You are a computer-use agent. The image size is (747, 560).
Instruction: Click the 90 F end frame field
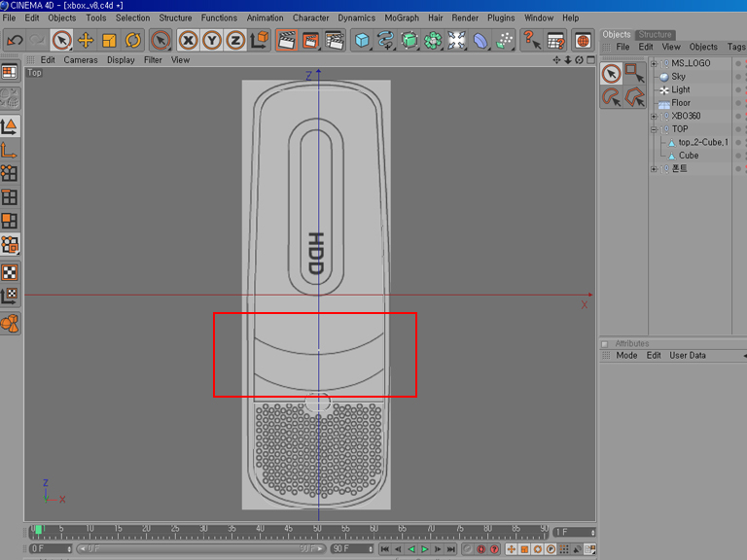click(x=351, y=548)
